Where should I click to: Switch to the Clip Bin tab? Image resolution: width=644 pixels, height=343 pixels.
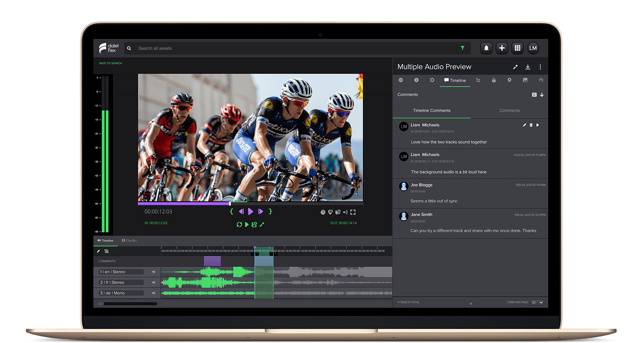pyautogui.click(x=129, y=241)
